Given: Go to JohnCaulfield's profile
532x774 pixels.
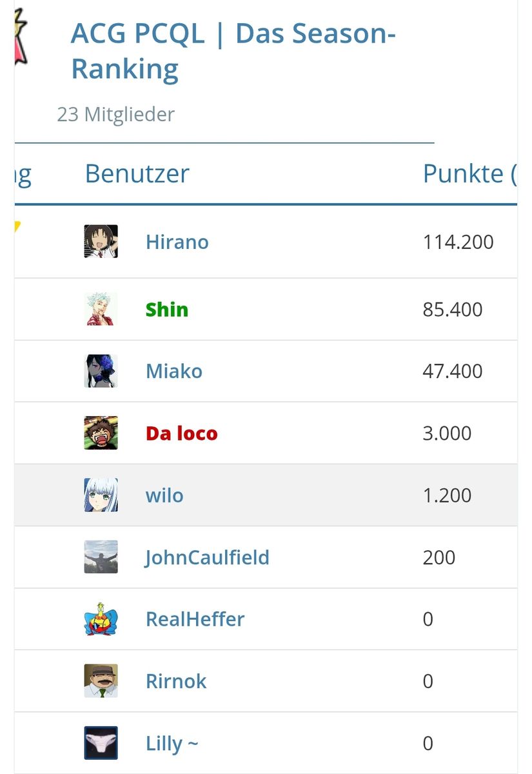Looking at the screenshot, I should [207, 557].
